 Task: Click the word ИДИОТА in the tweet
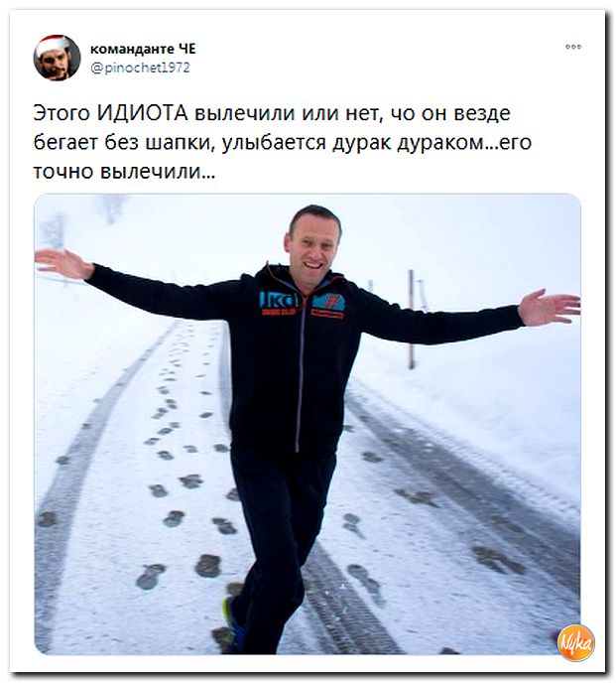pos(143,113)
